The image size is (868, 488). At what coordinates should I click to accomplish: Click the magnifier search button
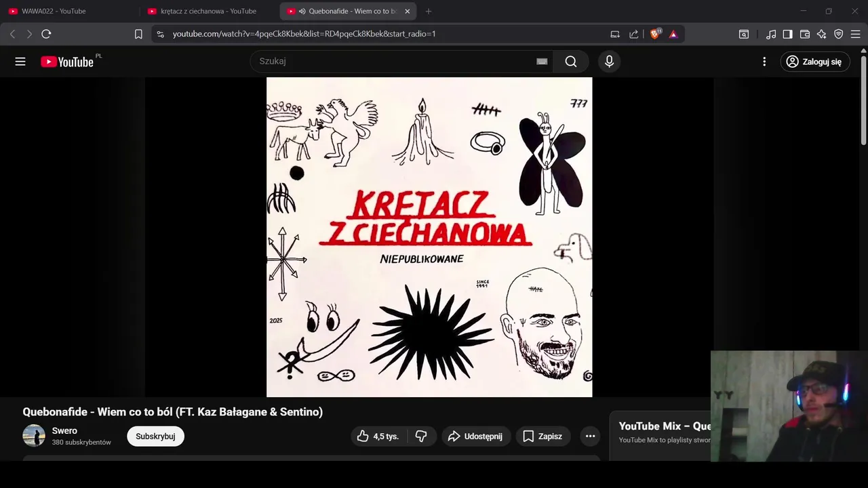coord(571,62)
